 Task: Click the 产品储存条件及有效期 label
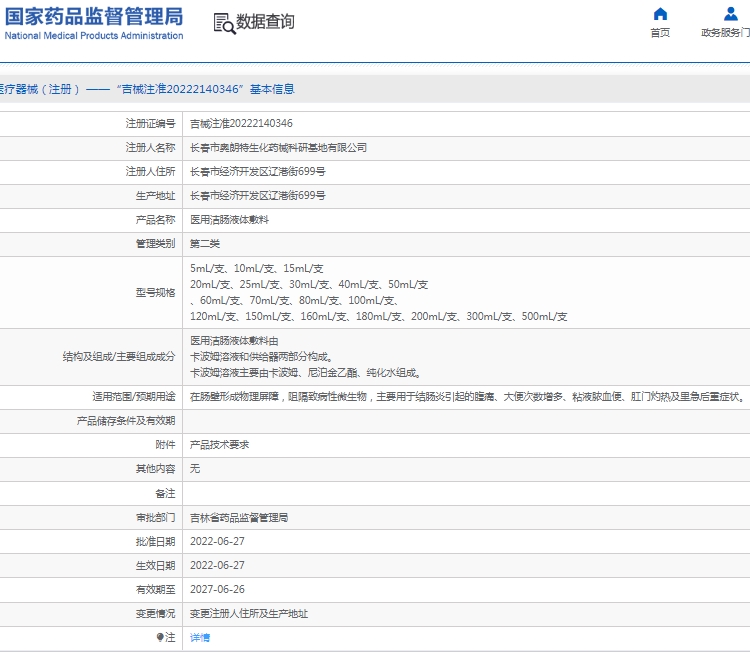126,421
